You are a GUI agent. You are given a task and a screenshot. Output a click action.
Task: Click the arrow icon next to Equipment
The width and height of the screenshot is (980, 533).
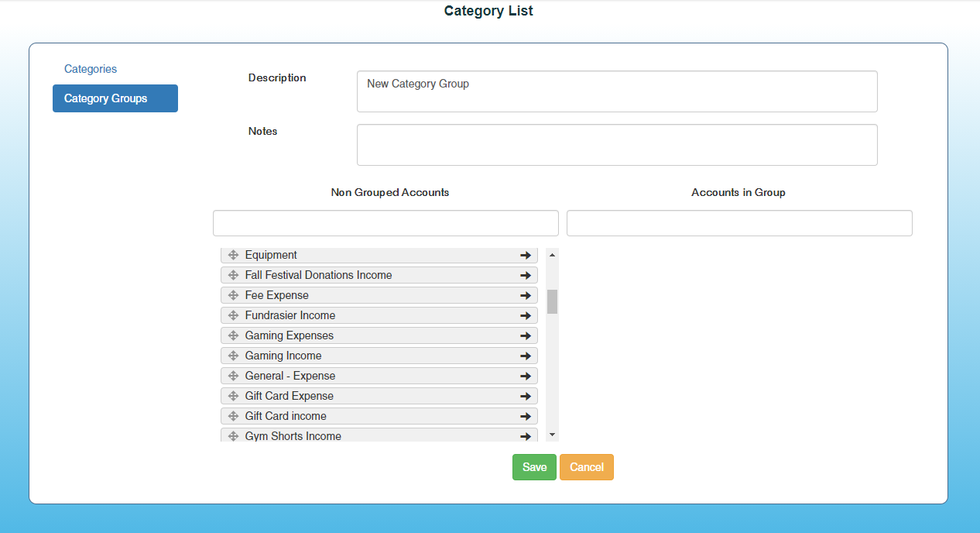pos(525,255)
